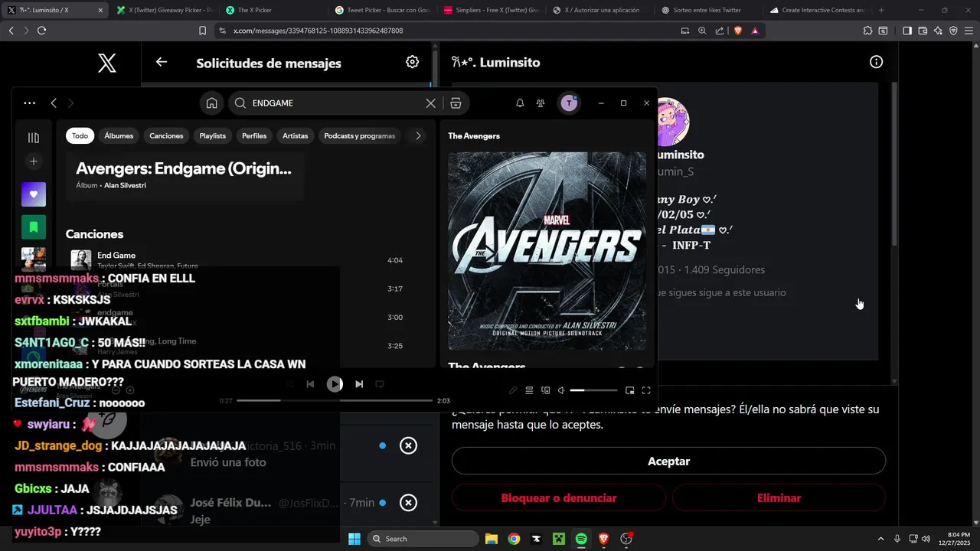
Task: Open Brave Wallet icon
Action: click(923, 31)
